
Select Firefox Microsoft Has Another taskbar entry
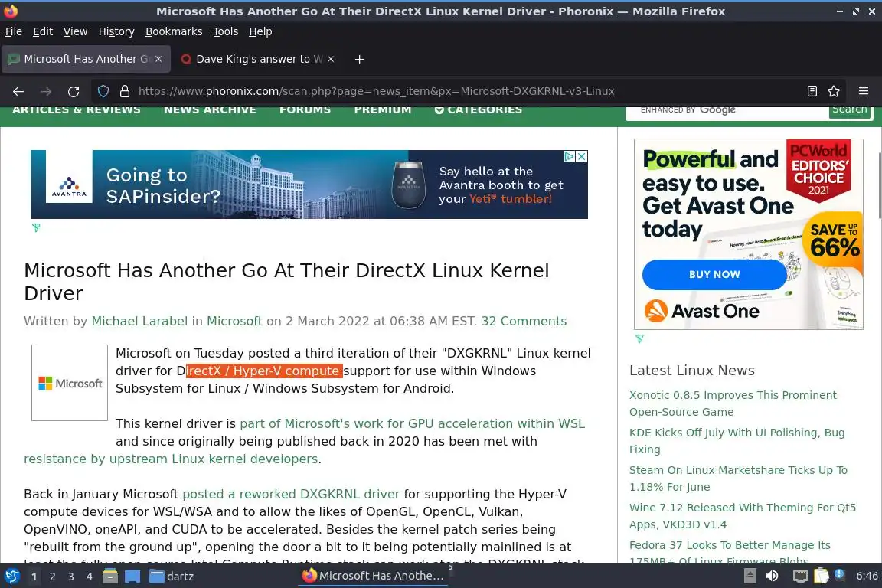point(373,577)
